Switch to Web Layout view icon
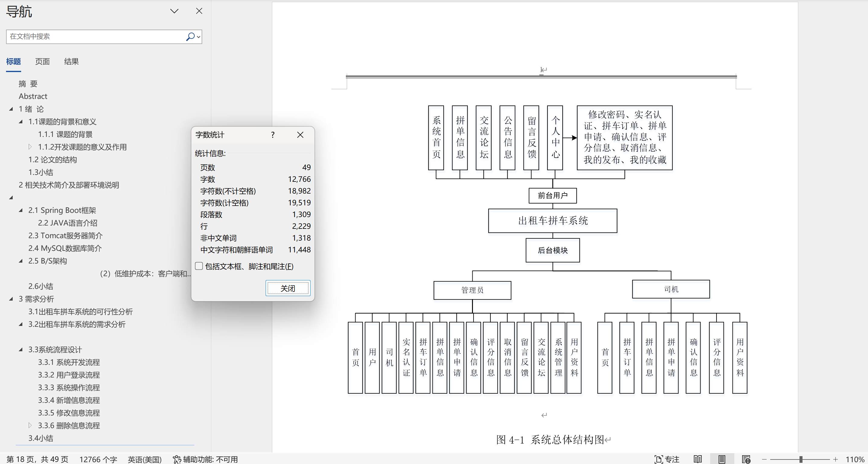 coord(746,459)
